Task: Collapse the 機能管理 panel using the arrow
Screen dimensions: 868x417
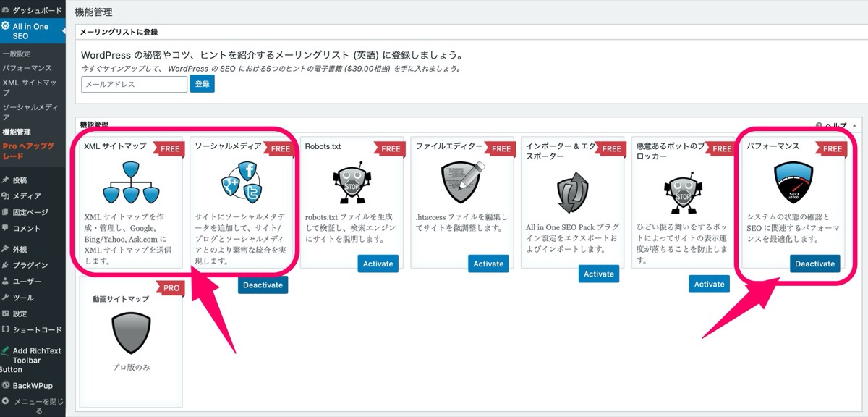Action: (x=855, y=125)
